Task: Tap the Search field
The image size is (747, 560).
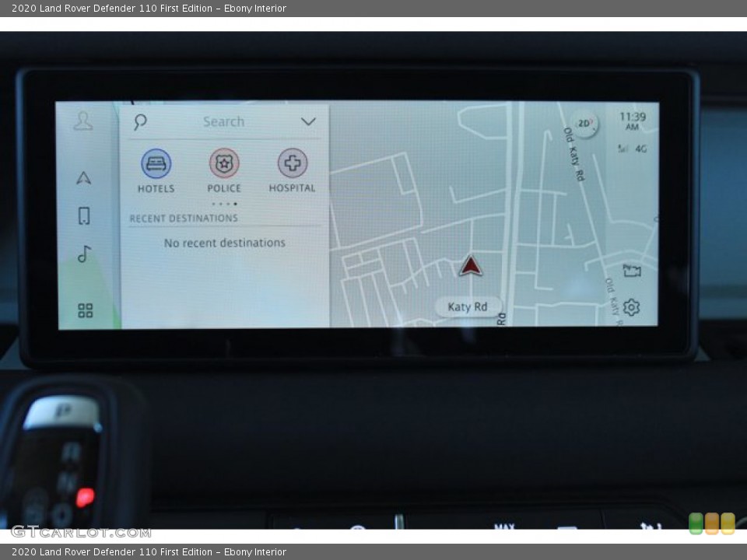Action: coord(223,122)
